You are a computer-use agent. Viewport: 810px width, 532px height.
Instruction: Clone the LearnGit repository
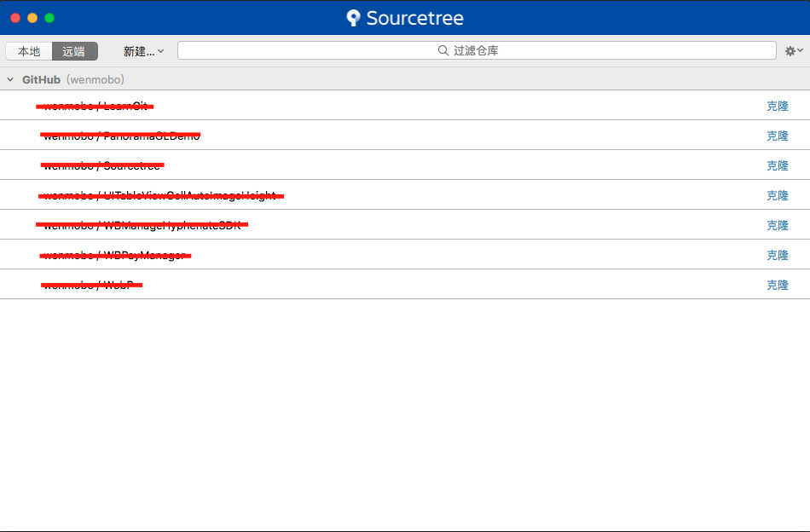click(x=777, y=106)
